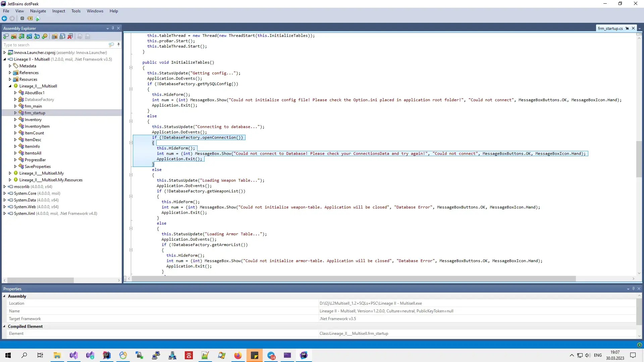Screen dimensions: 644x362
Task: Select the SaveProperties class
Action: point(38,167)
